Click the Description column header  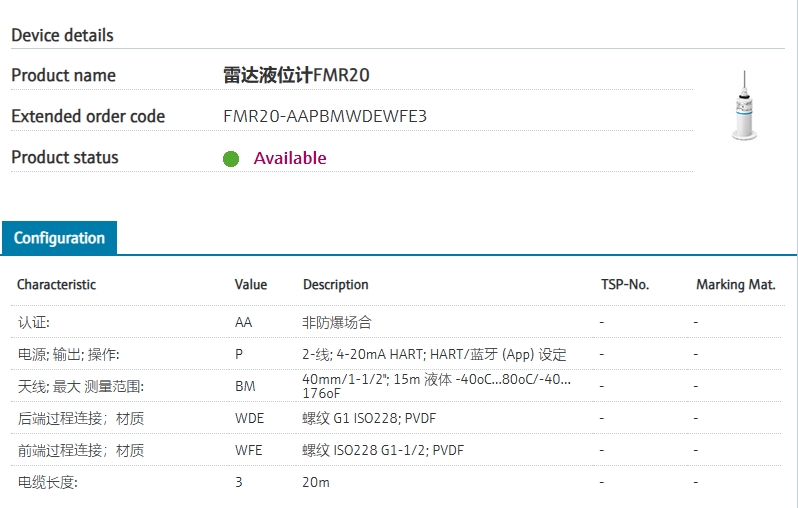click(x=336, y=285)
